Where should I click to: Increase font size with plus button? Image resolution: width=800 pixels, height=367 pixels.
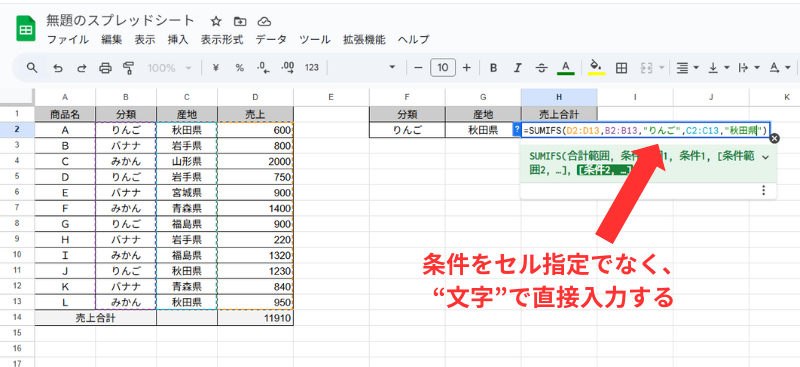(466, 67)
